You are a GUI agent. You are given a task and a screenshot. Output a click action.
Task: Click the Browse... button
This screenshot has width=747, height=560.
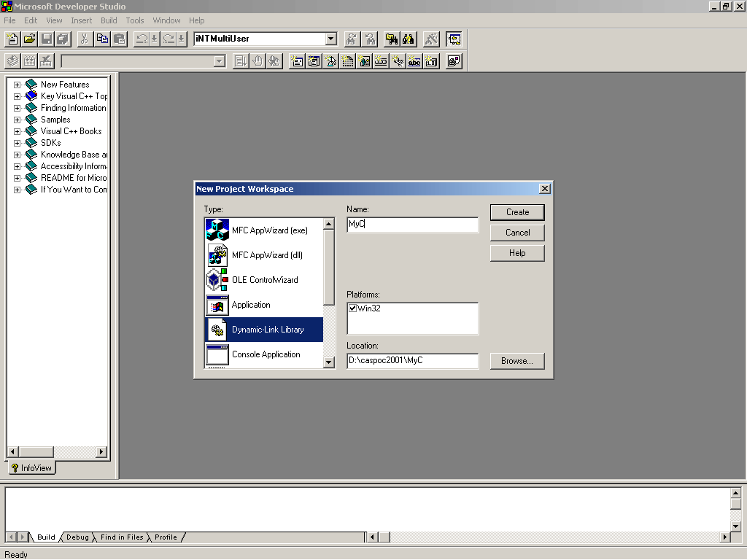tap(517, 361)
